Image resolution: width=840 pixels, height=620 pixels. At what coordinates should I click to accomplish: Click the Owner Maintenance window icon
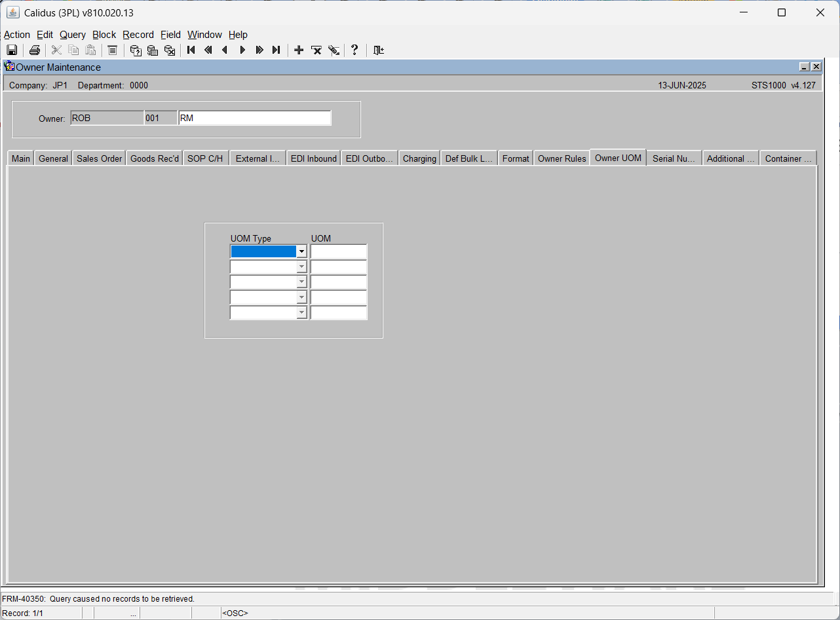point(9,66)
